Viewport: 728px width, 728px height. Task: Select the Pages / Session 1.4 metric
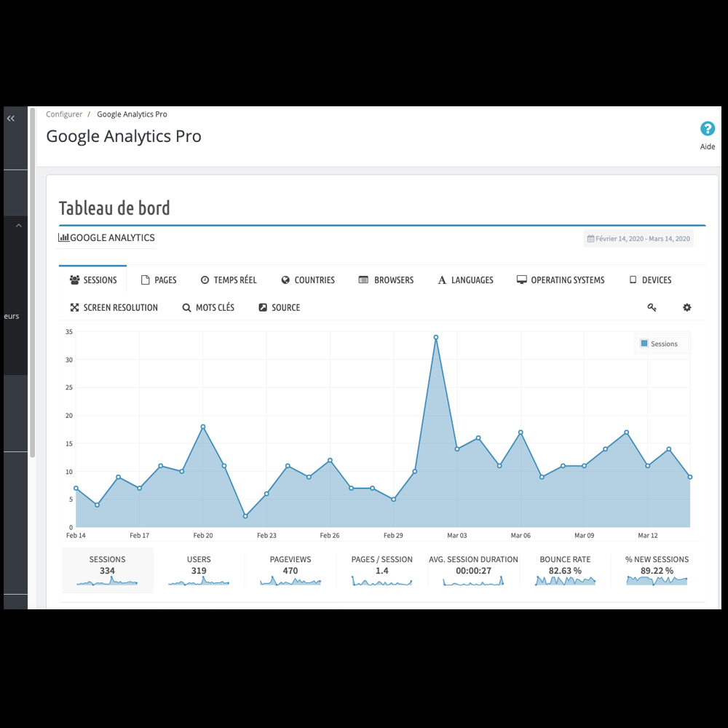coord(381,570)
